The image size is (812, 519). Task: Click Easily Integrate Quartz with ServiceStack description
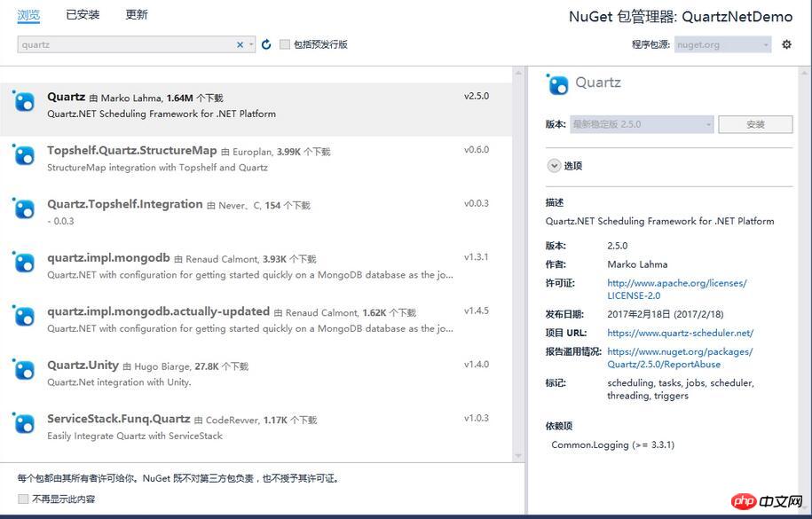(x=135, y=436)
